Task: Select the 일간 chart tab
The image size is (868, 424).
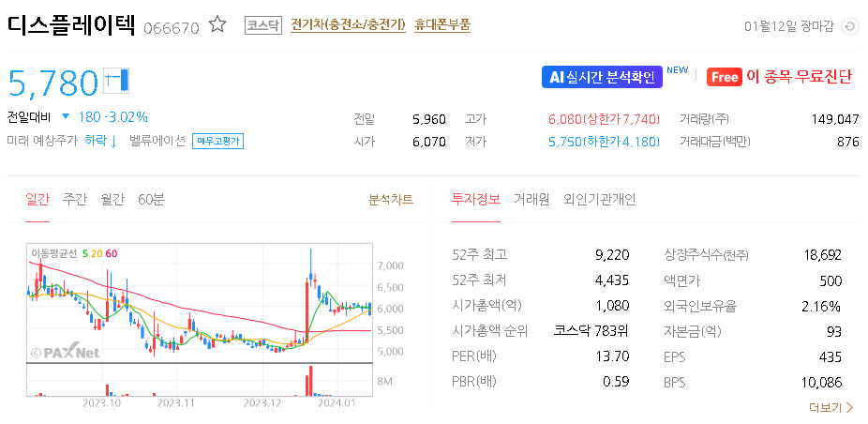Action: [37, 200]
